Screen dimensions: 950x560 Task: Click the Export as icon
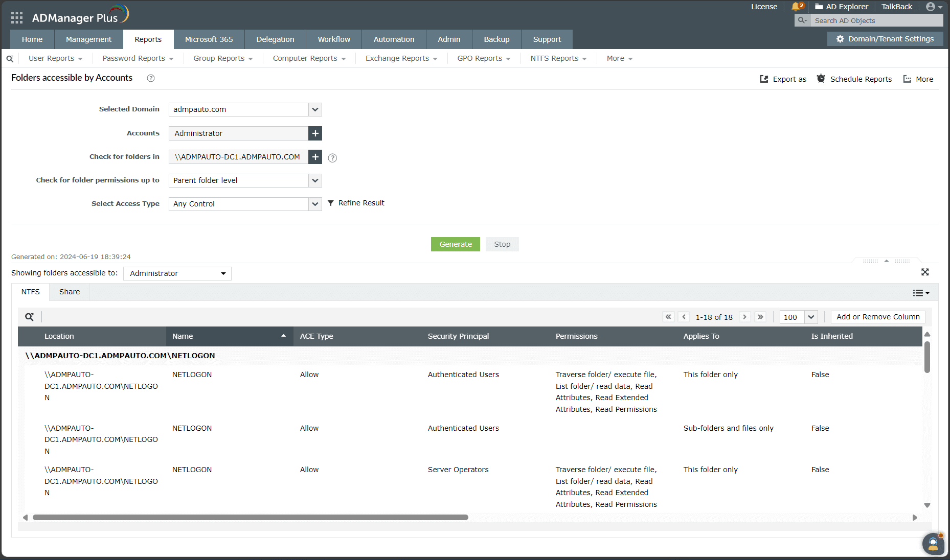tap(764, 79)
